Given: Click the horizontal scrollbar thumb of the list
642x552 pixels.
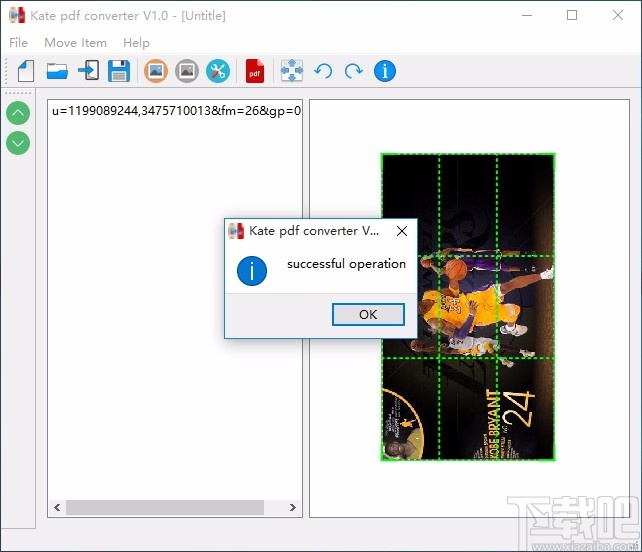Looking at the screenshot, I should (x=165, y=508).
